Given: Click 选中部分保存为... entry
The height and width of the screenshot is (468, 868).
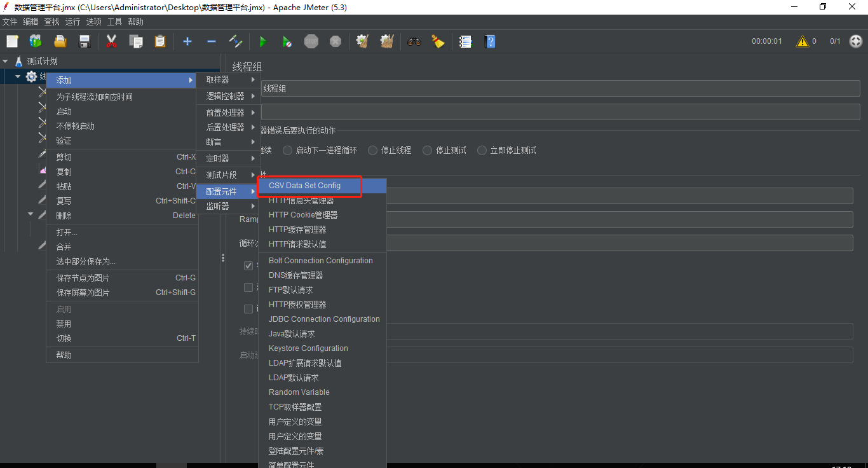Looking at the screenshot, I should point(122,261).
